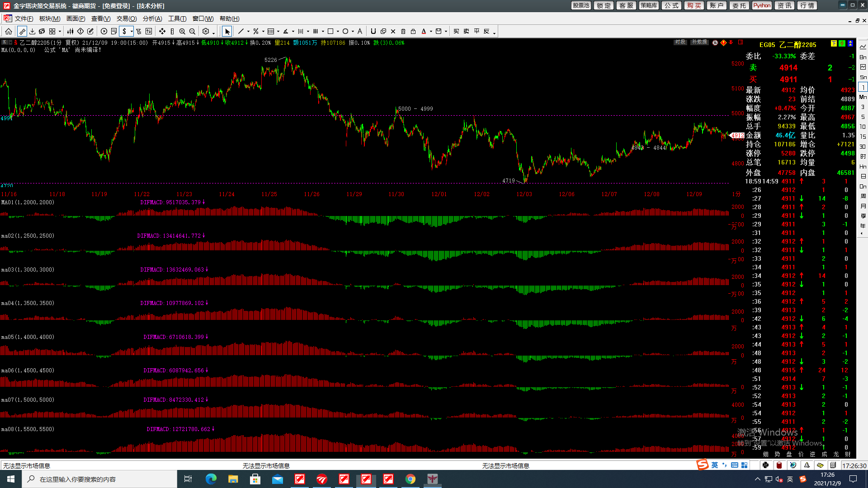Expand the circle tool dropdown arrow
The image size is (868, 488).
pos(353,32)
